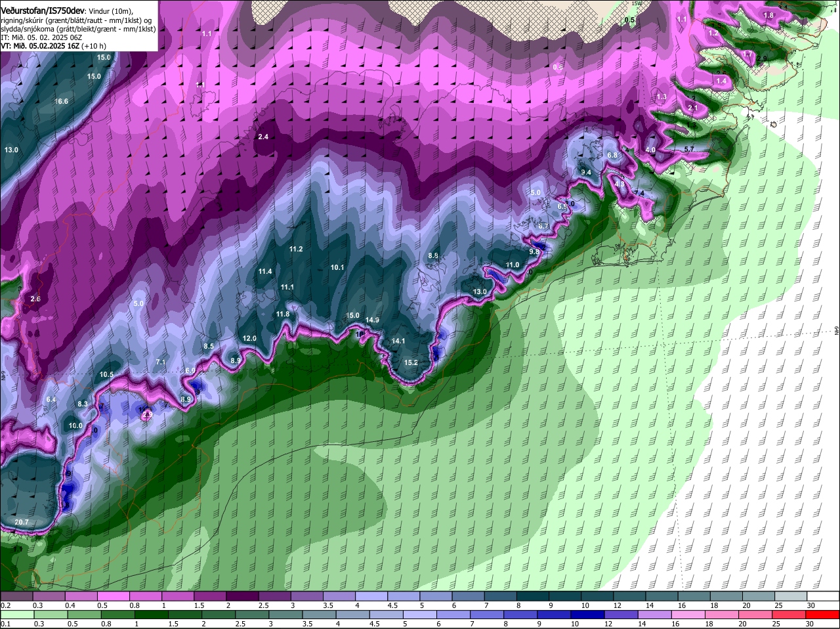
Task: Click the 20.7 value on the map
Action: click(22, 522)
